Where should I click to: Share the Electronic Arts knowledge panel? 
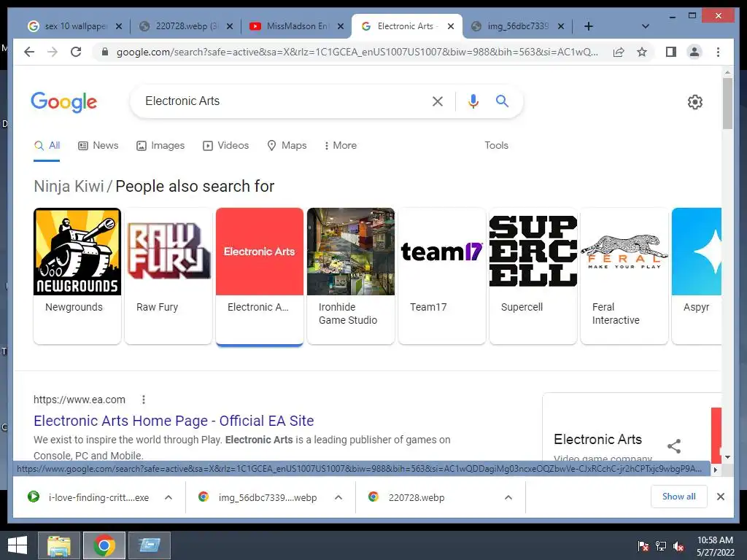point(674,446)
